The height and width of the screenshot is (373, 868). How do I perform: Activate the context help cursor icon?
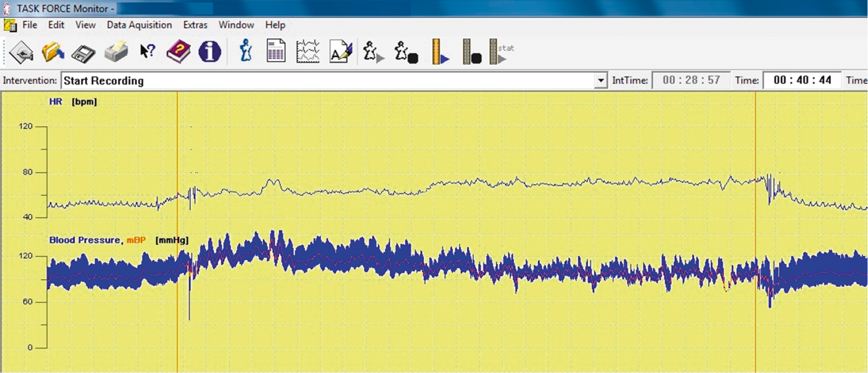147,51
